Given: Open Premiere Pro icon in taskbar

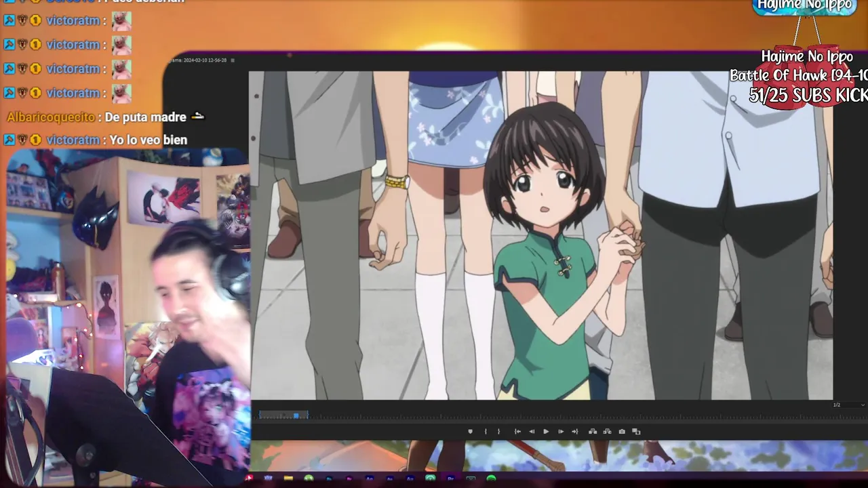Looking at the screenshot, I should click(450, 479).
